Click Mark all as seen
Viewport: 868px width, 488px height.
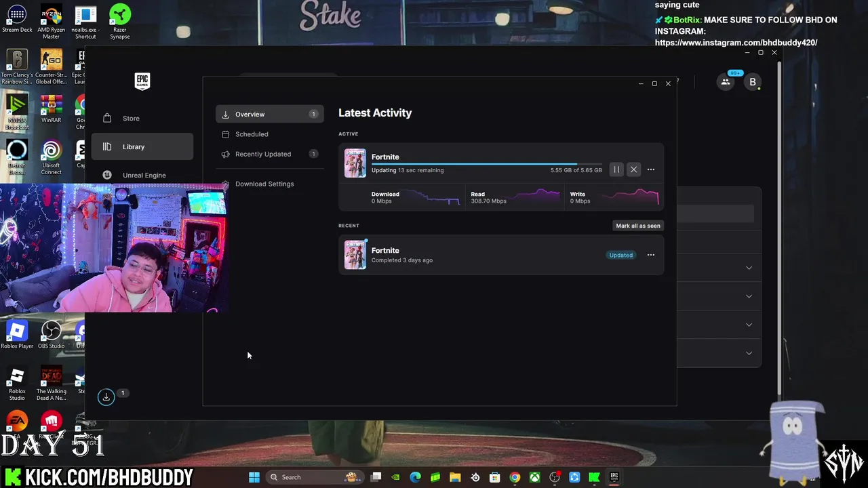[637, 226]
